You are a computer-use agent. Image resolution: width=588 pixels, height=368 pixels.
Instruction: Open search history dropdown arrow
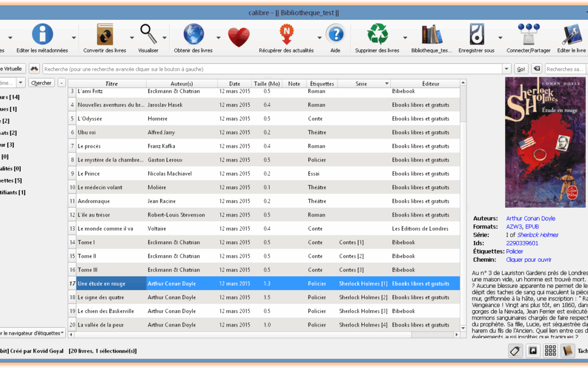point(507,69)
